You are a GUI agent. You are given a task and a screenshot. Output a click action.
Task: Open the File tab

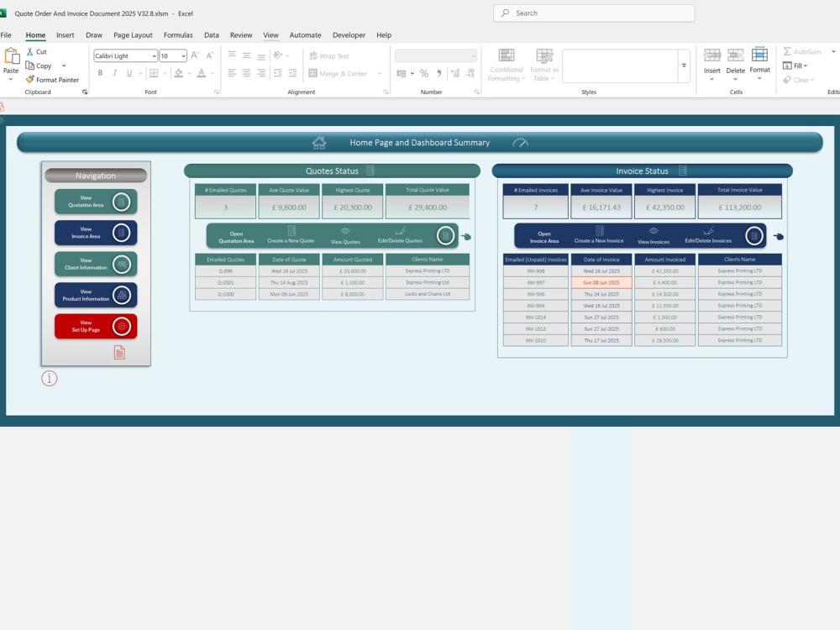tap(6, 34)
